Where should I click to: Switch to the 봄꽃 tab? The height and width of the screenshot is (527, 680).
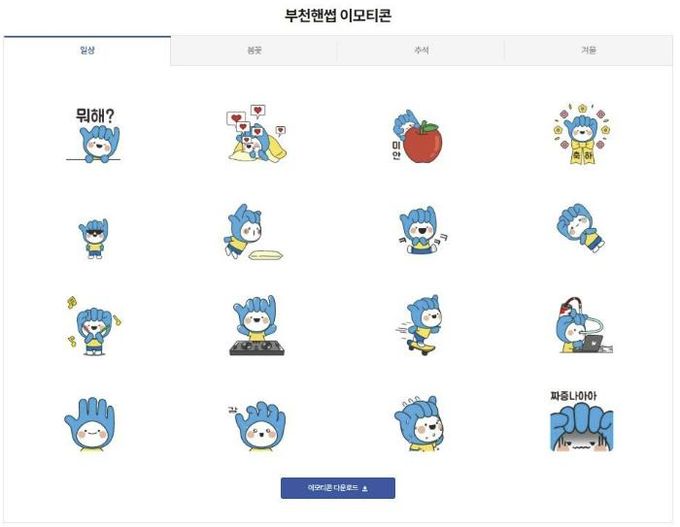254,50
